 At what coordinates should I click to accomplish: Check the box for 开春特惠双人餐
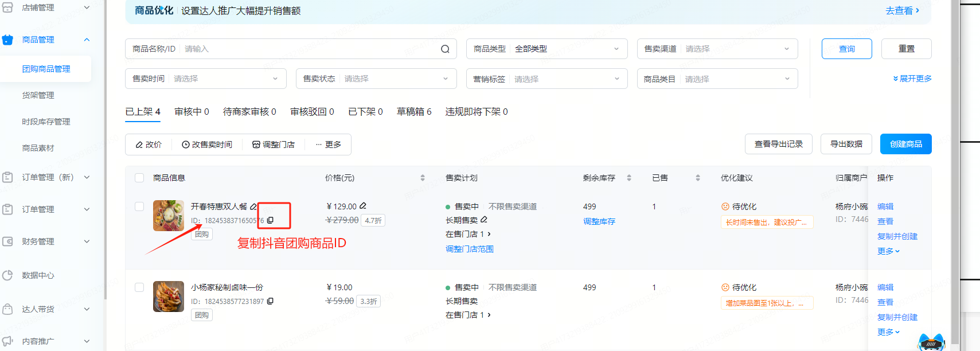[139, 206]
